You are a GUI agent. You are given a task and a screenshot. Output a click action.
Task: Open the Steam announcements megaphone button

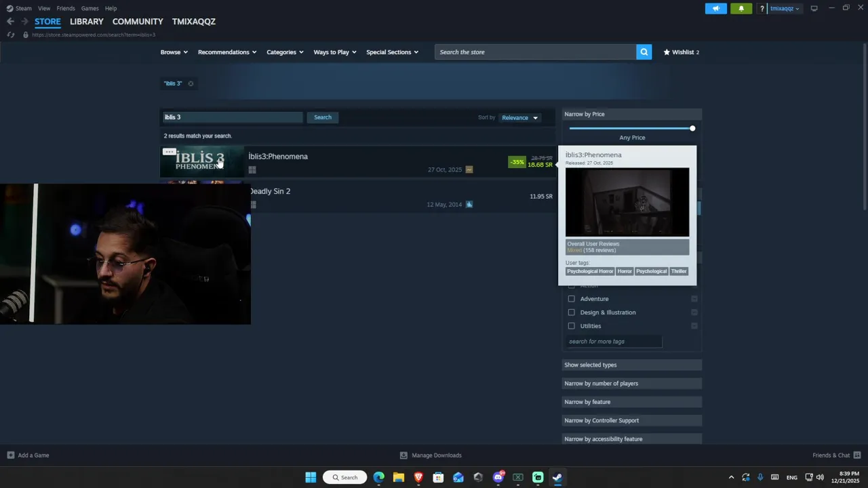tap(715, 8)
